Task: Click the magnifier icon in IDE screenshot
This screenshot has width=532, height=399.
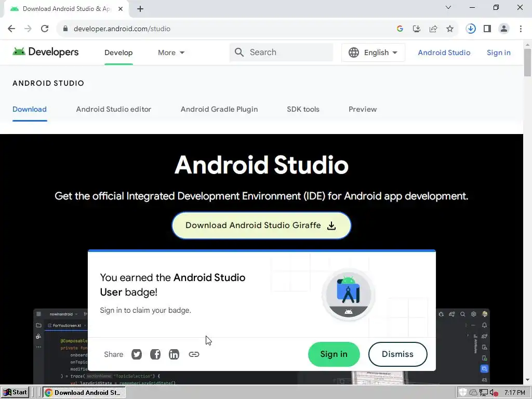Action: tap(463, 314)
